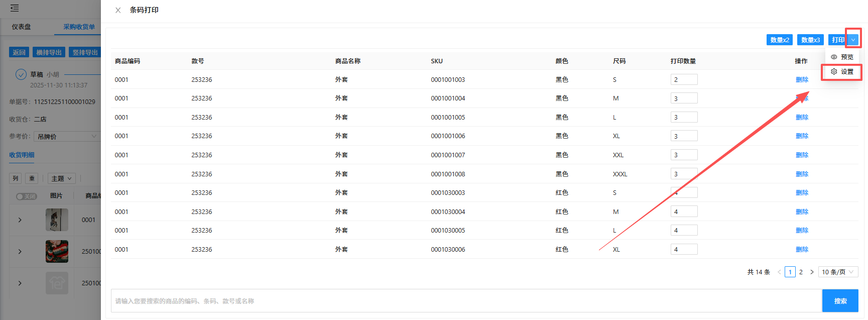Screen dimensions: 868x320
Task: Select the 收货明细 tab
Action: (x=22, y=155)
